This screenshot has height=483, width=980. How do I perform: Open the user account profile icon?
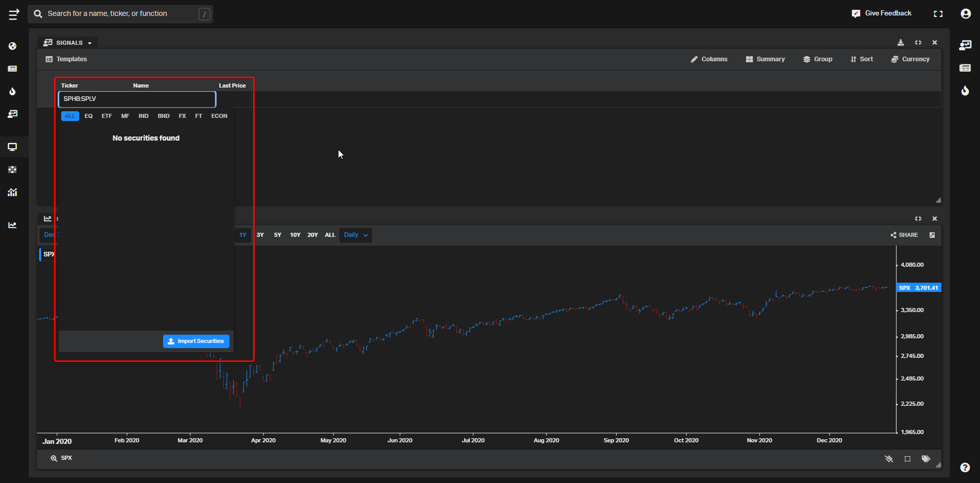coord(966,14)
